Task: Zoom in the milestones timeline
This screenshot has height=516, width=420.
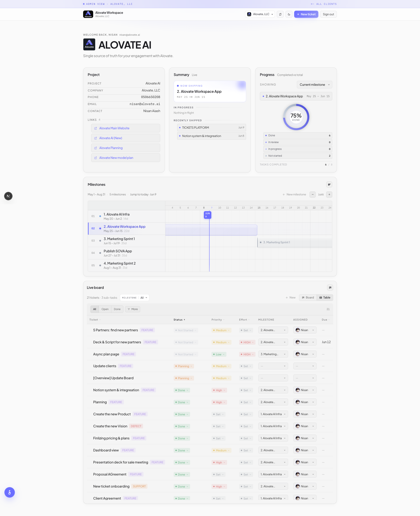Action: click(329, 194)
